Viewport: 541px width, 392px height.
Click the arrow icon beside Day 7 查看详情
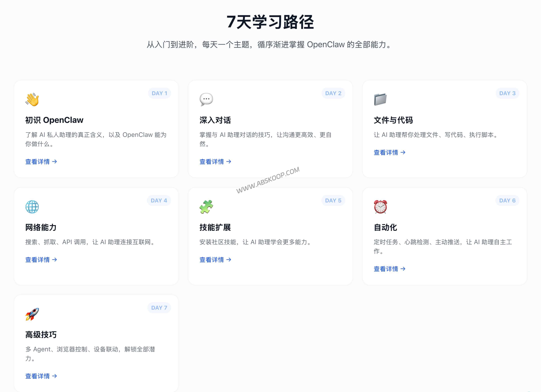point(55,376)
